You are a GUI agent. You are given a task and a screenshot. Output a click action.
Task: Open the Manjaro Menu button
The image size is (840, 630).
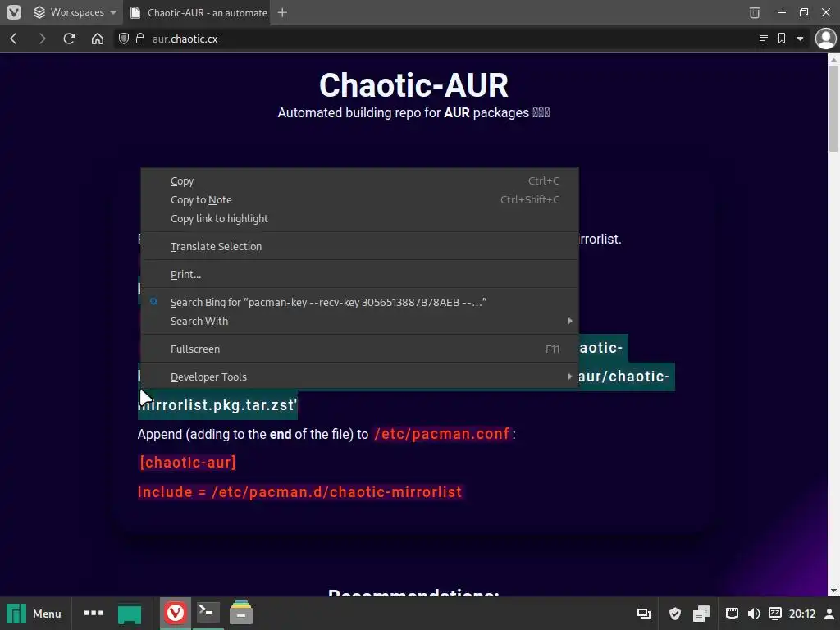click(34, 614)
